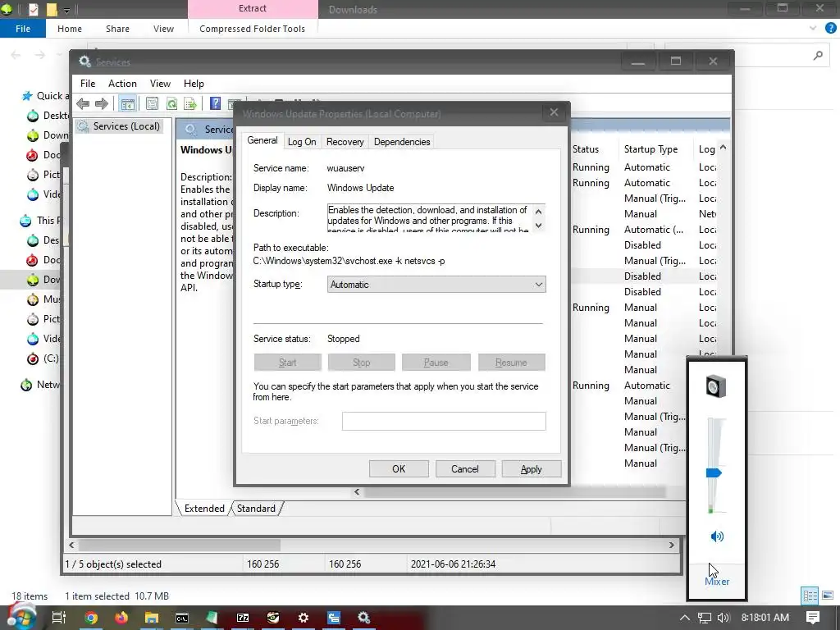This screenshot has width=840, height=630.
Task: Open the View menu in Services window
Action: pos(160,84)
